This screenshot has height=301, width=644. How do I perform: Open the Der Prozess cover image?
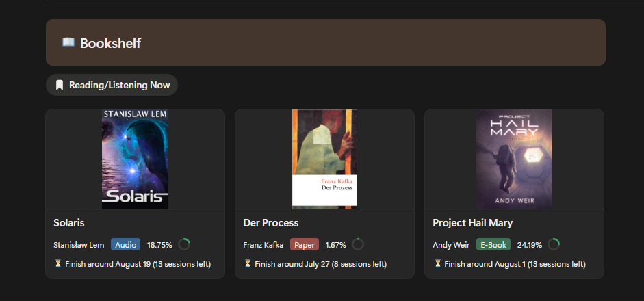324,159
